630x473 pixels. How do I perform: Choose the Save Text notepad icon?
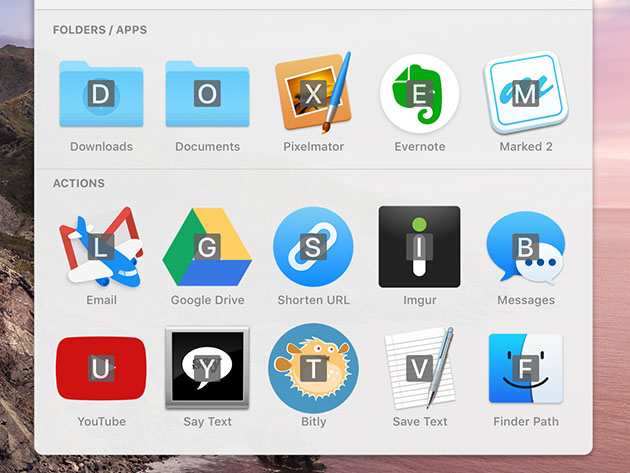tap(419, 368)
